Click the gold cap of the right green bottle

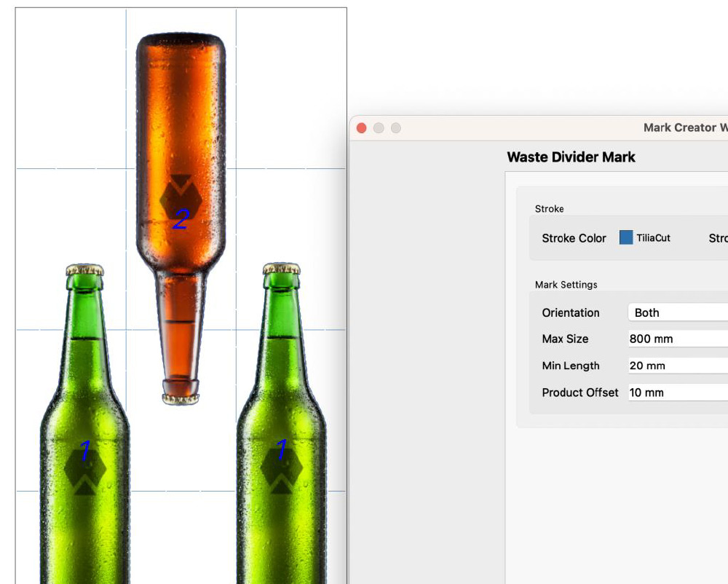[x=282, y=269]
